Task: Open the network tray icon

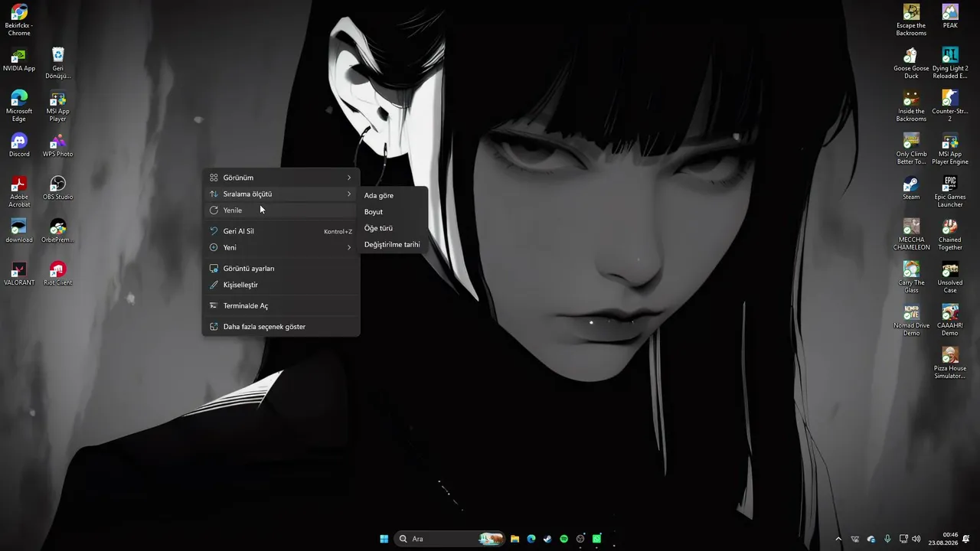Action: [x=903, y=539]
